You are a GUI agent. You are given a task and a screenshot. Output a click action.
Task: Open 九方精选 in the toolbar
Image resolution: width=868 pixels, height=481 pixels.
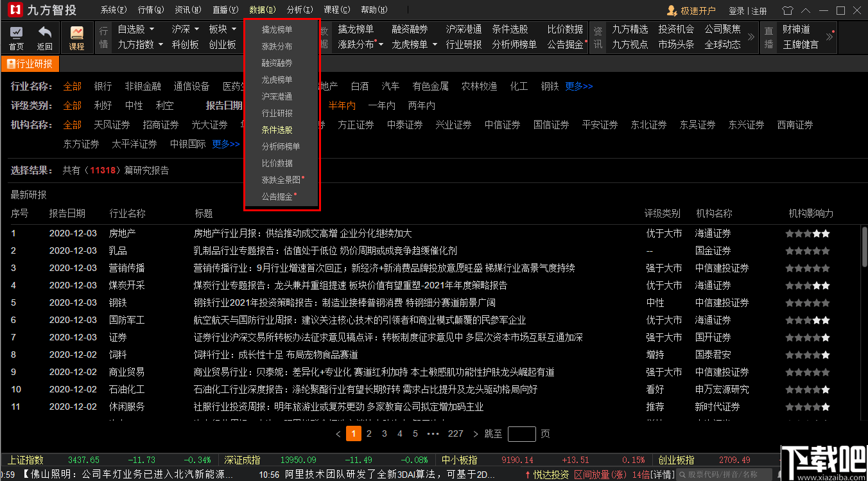(630, 30)
